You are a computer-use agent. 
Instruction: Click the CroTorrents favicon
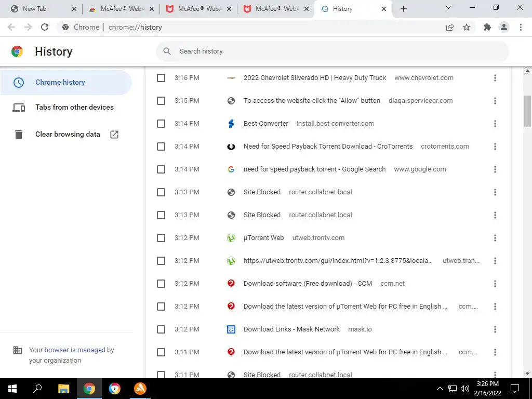(231, 147)
